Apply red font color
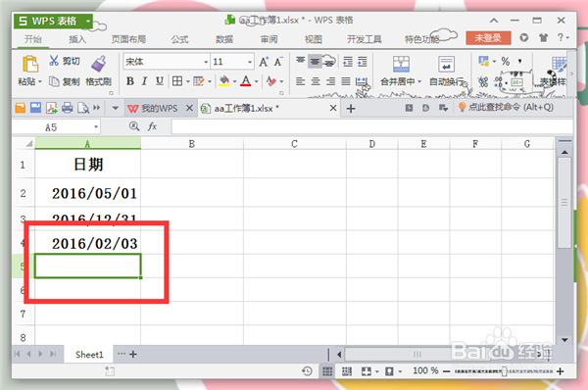This screenshot has width=588, height=390. point(246,81)
